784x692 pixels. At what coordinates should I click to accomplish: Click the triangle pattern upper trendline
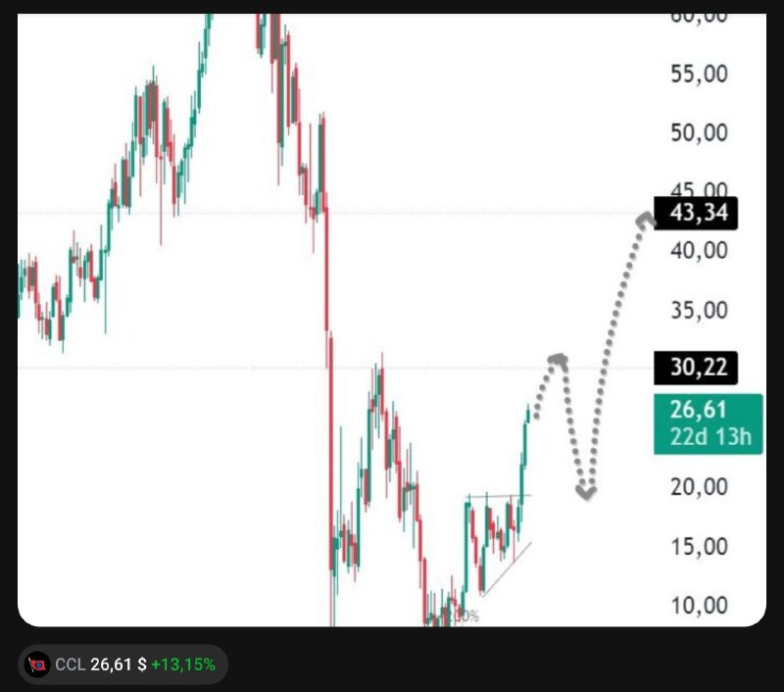(498, 496)
